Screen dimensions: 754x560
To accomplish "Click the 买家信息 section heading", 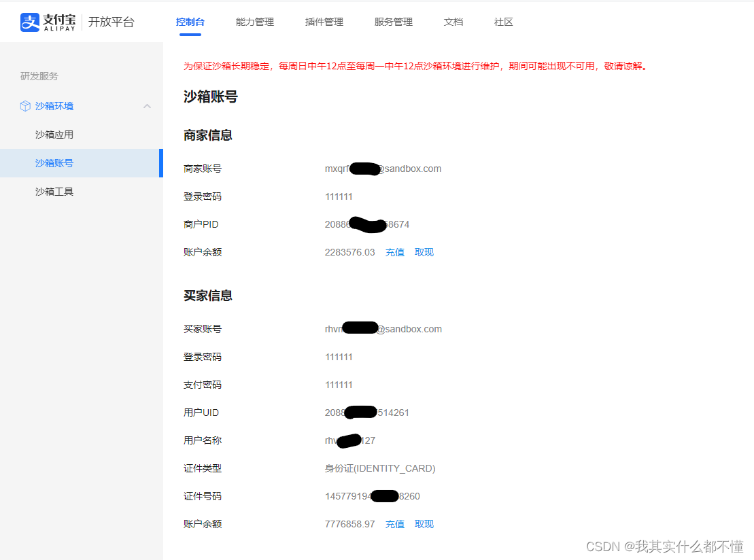I will (208, 296).
